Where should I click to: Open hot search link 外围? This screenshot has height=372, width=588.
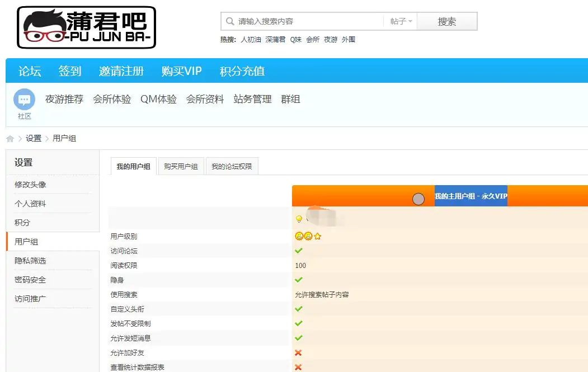click(349, 39)
